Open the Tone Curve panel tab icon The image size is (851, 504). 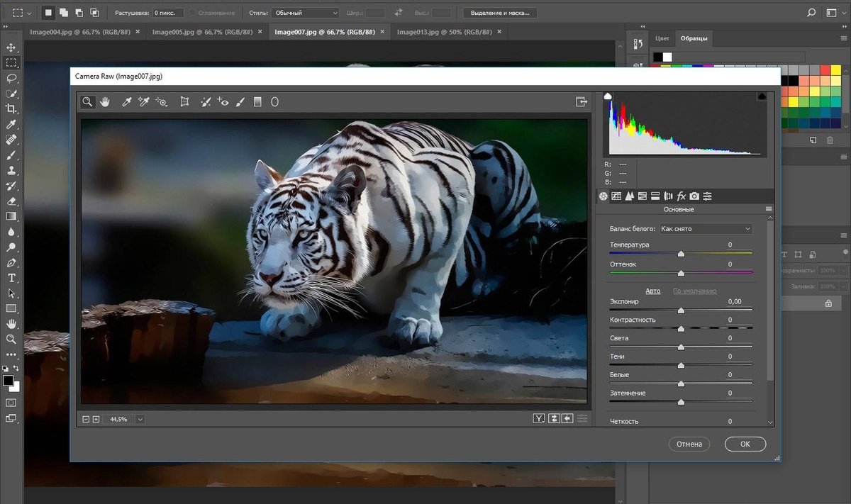[616, 196]
